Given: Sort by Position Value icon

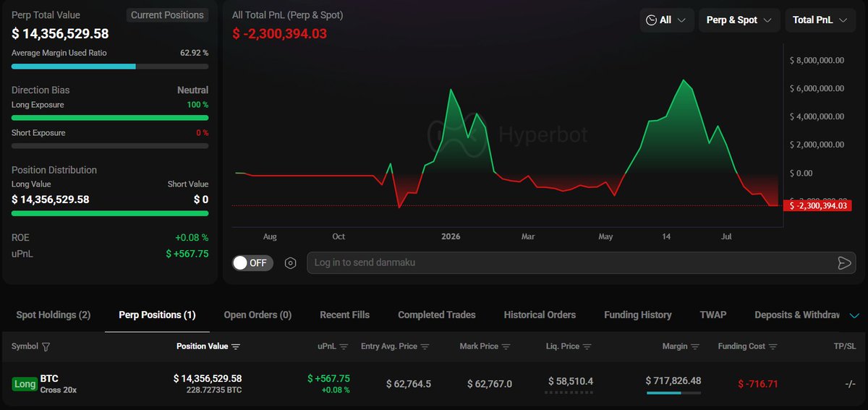Looking at the screenshot, I should click(x=236, y=346).
